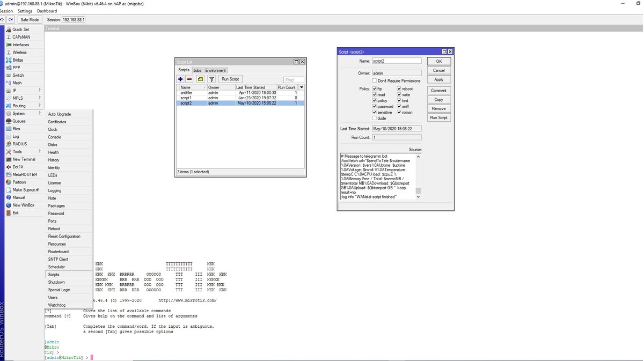Open the Mesh section
This screenshot has width=644, height=361.
(x=17, y=83)
